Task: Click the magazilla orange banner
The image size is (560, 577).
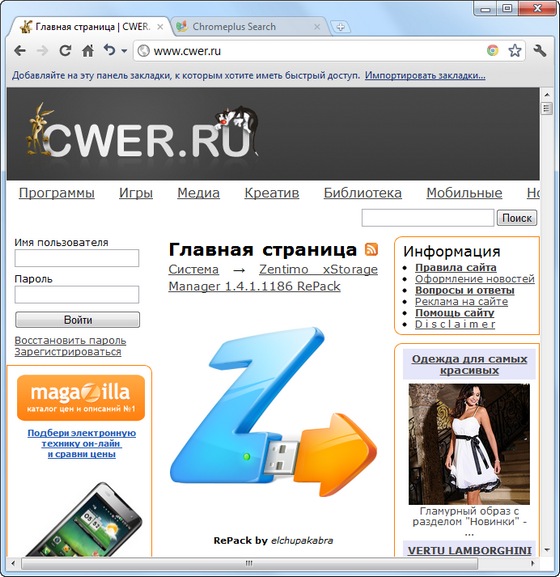Action: [x=81, y=397]
